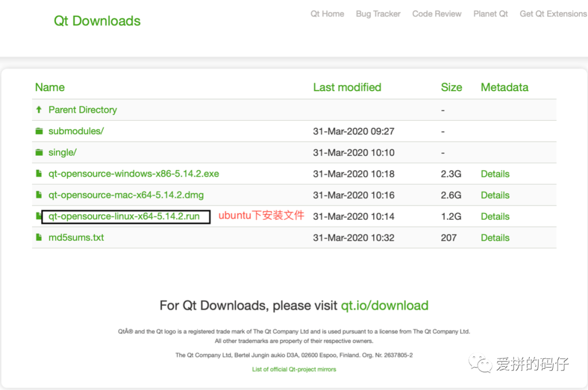This screenshot has height=390, width=588.
Task: Click the Last modified column header
Action: pos(347,87)
